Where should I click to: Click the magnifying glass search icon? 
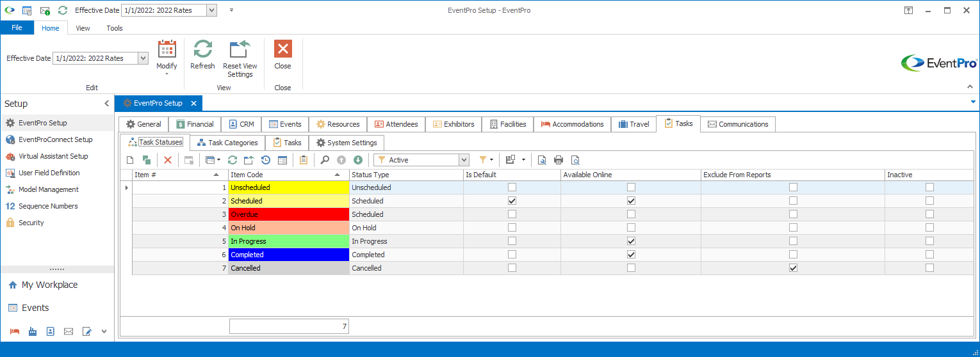tap(325, 160)
